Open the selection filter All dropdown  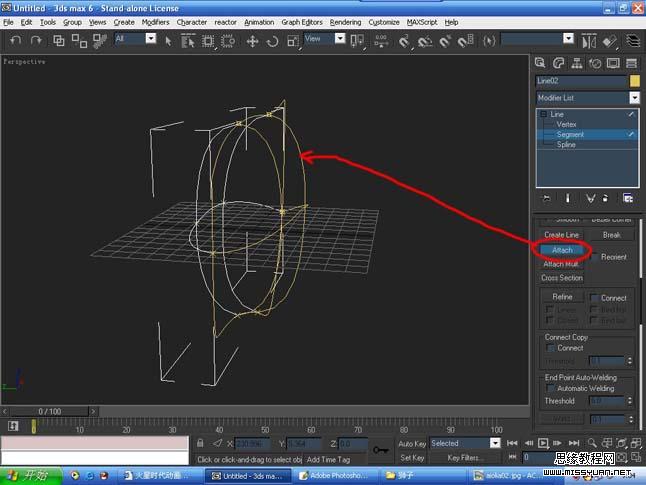151,38
